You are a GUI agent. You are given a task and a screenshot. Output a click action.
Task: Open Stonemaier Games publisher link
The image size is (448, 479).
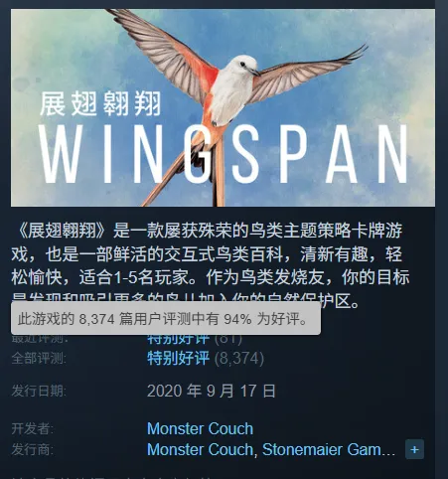pos(329,449)
